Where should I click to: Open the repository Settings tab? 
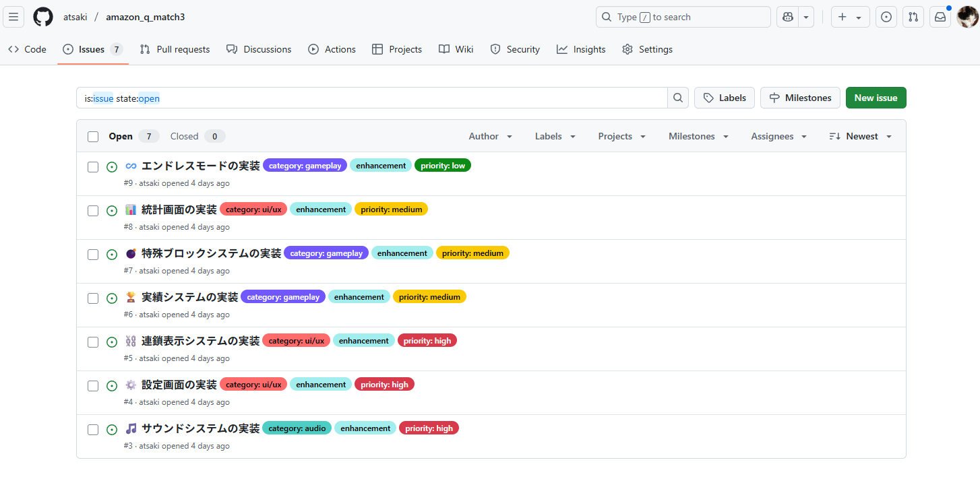pyautogui.click(x=647, y=49)
